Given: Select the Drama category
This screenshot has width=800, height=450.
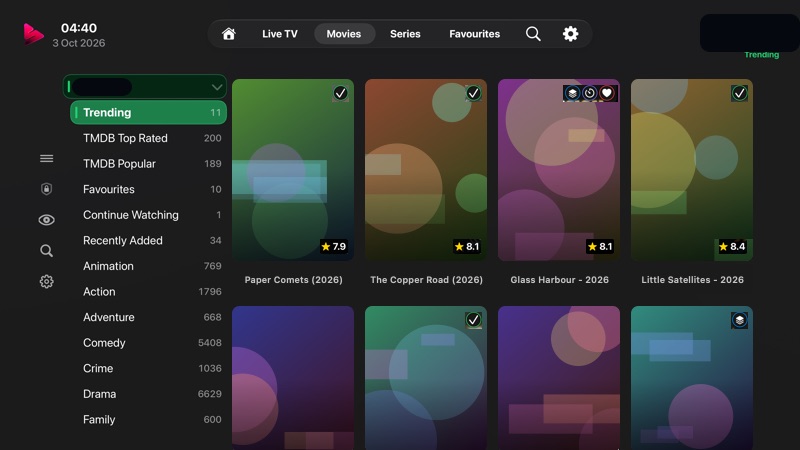Looking at the screenshot, I should click(148, 394).
